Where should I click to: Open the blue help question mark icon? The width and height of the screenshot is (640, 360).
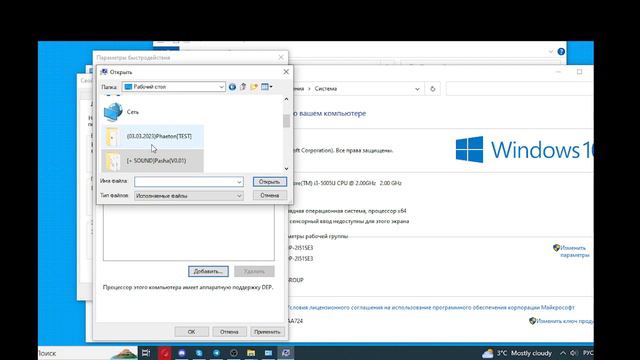(561, 51)
